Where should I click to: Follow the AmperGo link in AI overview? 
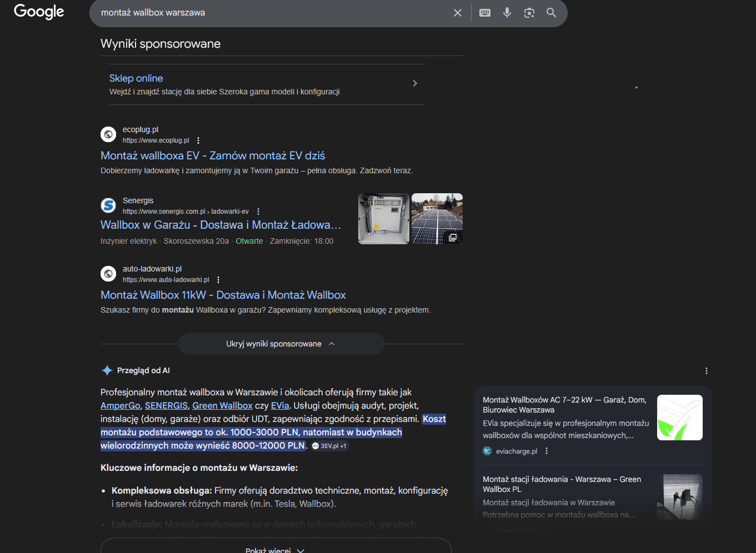click(121, 406)
